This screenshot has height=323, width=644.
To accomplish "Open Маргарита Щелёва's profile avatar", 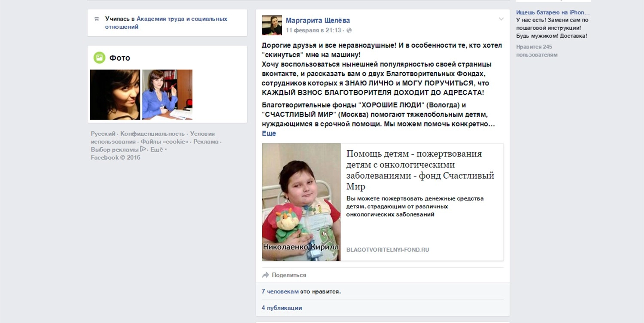I will (x=272, y=25).
